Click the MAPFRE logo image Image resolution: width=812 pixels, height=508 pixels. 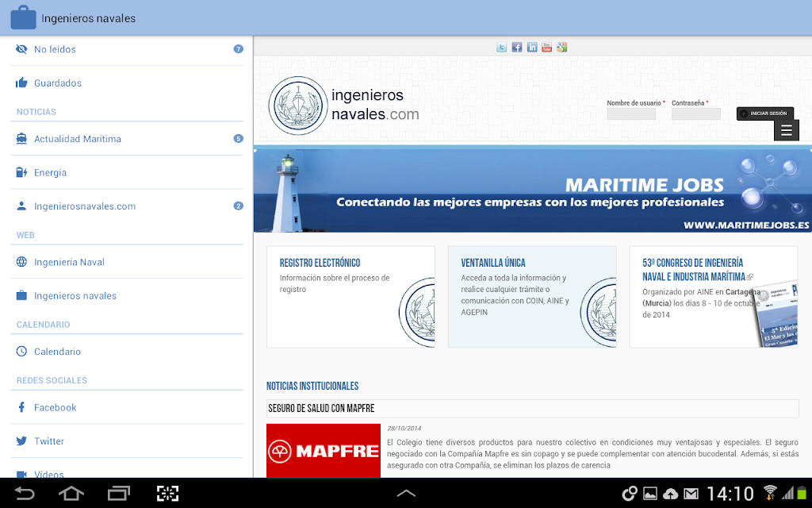(x=324, y=451)
